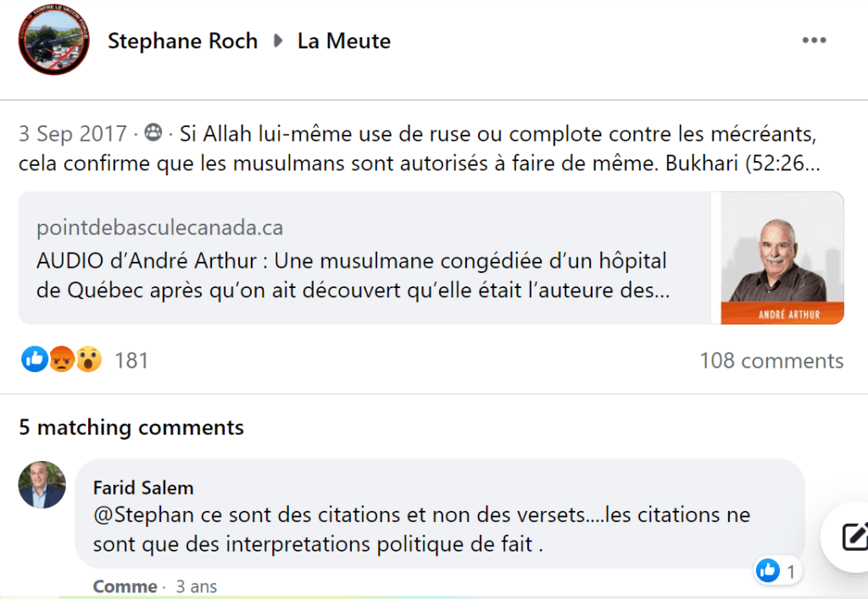
Task: Click the 3 Sep 2017 post date
Action: [73, 134]
